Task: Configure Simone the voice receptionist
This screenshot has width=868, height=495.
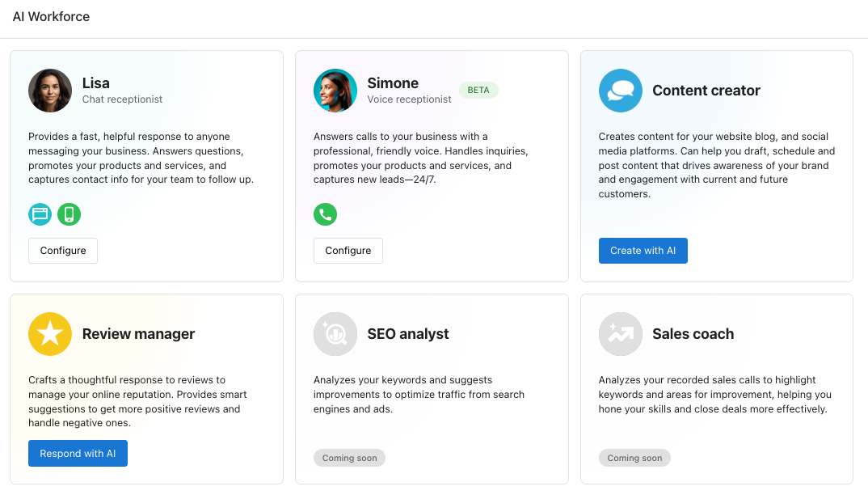Action: (x=348, y=251)
